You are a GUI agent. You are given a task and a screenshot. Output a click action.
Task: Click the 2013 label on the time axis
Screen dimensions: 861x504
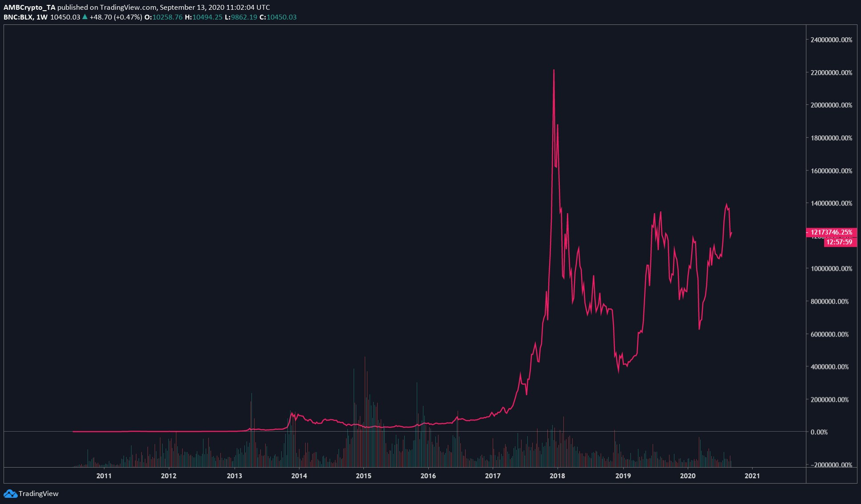(234, 476)
